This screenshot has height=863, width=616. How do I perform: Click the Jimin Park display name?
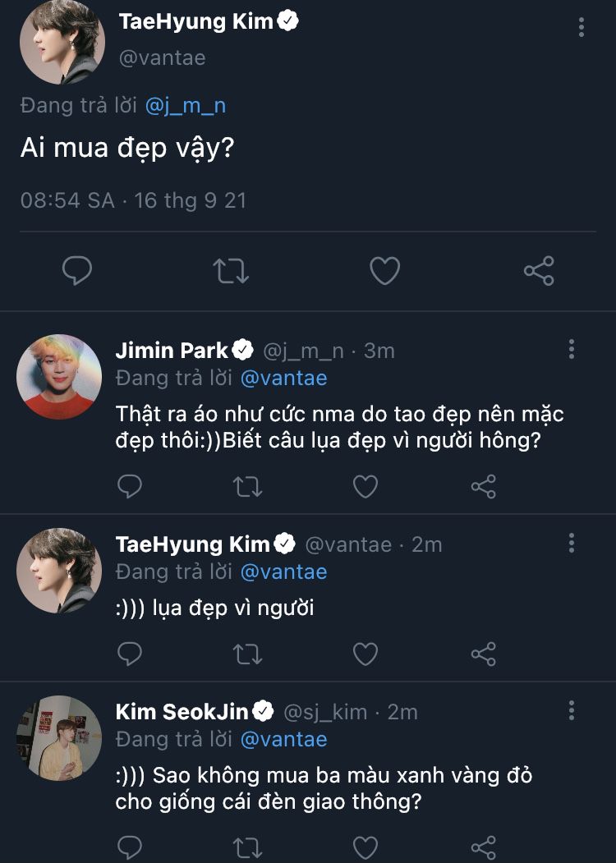[x=172, y=351]
